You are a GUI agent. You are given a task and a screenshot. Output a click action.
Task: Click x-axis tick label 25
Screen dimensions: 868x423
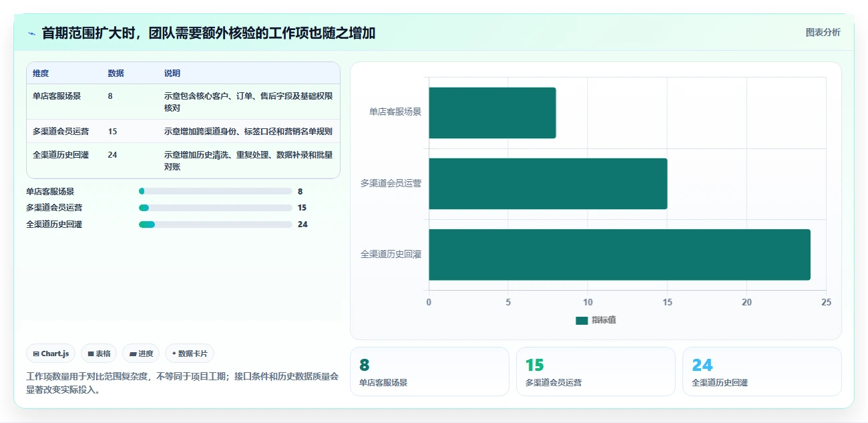[x=826, y=302]
